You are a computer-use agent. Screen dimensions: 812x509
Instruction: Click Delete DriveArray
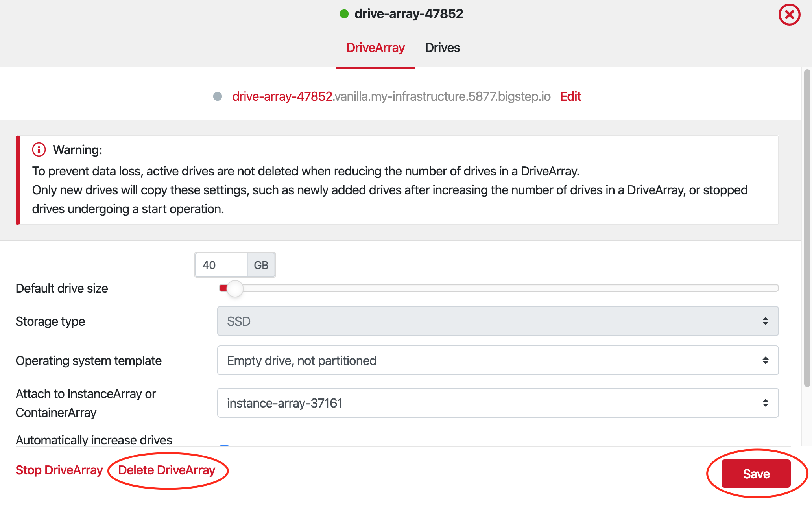(x=167, y=470)
